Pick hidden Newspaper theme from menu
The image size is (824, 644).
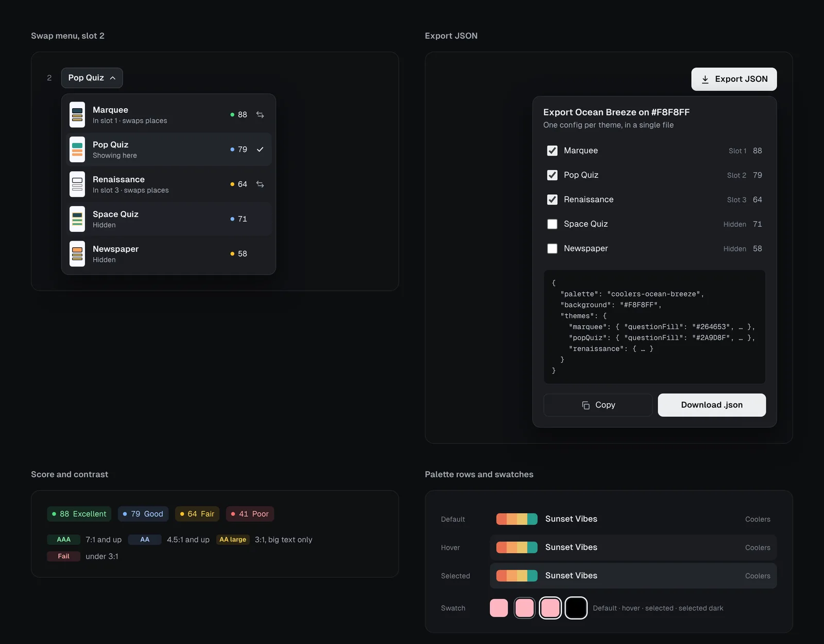point(168,253)
